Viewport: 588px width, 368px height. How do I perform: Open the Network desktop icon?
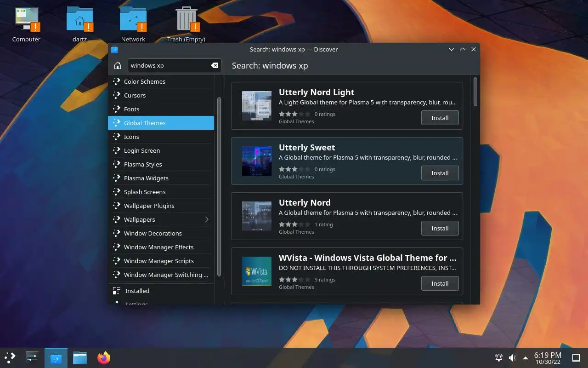[133, 24]
